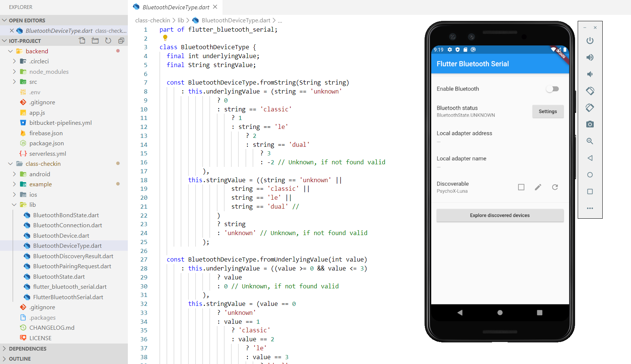Tap the Bluetooth Settings button
The height and width of the screenshot is (364, 631).
pos(548,111)
